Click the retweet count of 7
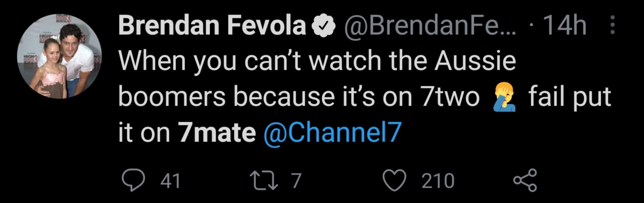 coord(296,181)
